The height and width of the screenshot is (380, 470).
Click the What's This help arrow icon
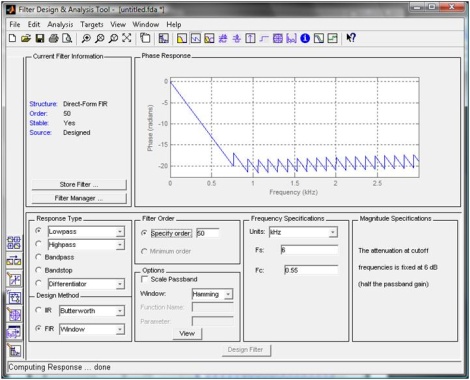[x=351, y=38]
